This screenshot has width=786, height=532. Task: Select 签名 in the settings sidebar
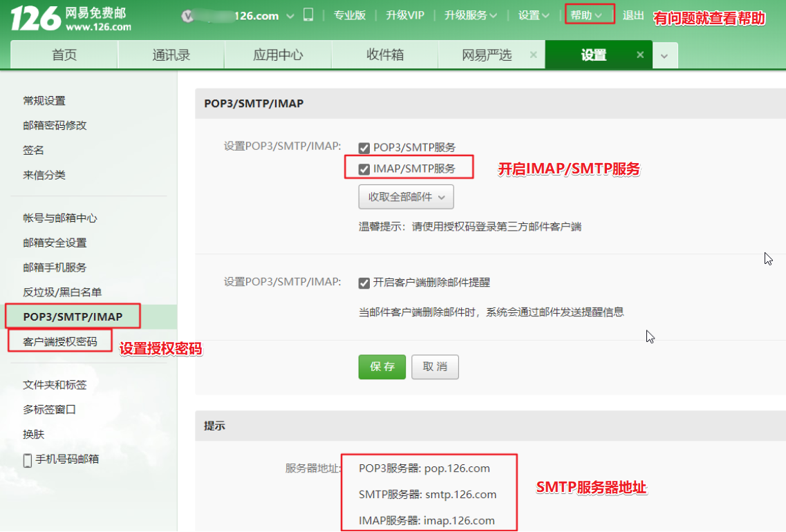pos(34,151)
